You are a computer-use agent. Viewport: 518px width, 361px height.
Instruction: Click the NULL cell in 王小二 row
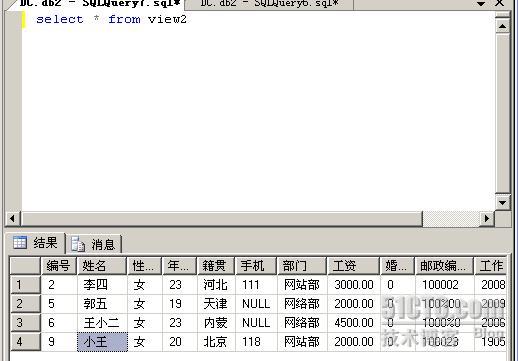(x=256, y=323)
